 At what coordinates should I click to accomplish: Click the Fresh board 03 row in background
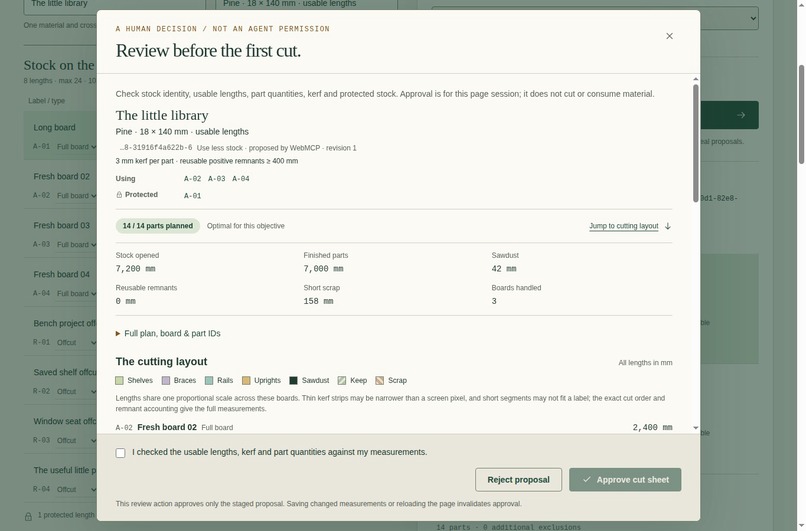tap(60, 234)
